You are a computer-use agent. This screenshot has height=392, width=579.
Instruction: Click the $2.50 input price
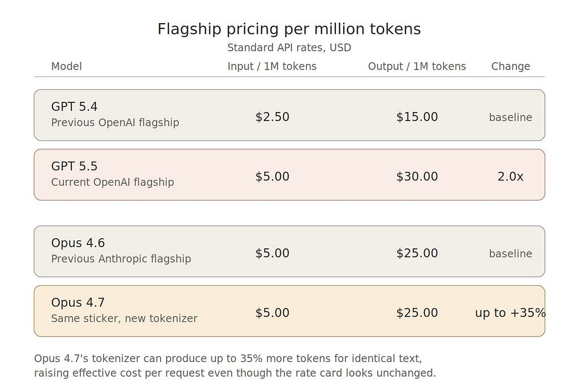pos(272,117)
